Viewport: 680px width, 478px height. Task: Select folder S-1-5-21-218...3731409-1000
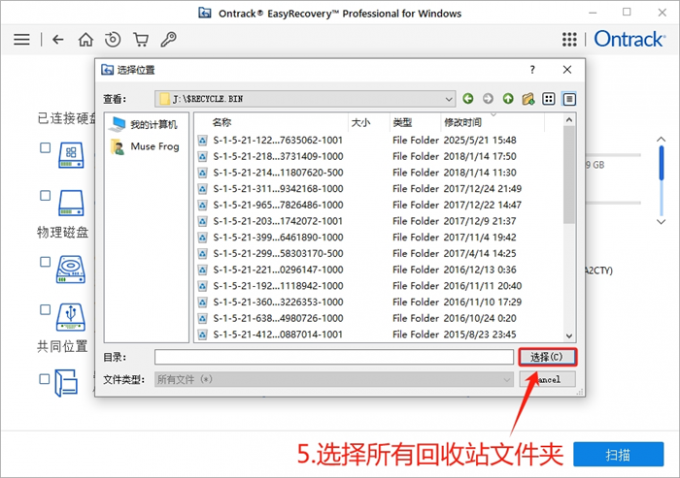[x=278, y=156]
